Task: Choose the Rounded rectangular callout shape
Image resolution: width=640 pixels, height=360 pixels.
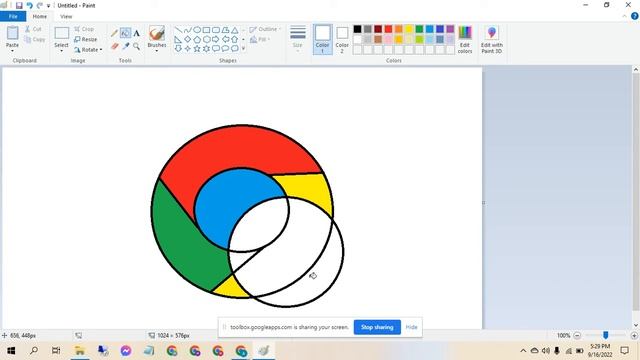Action: [216, 49]
